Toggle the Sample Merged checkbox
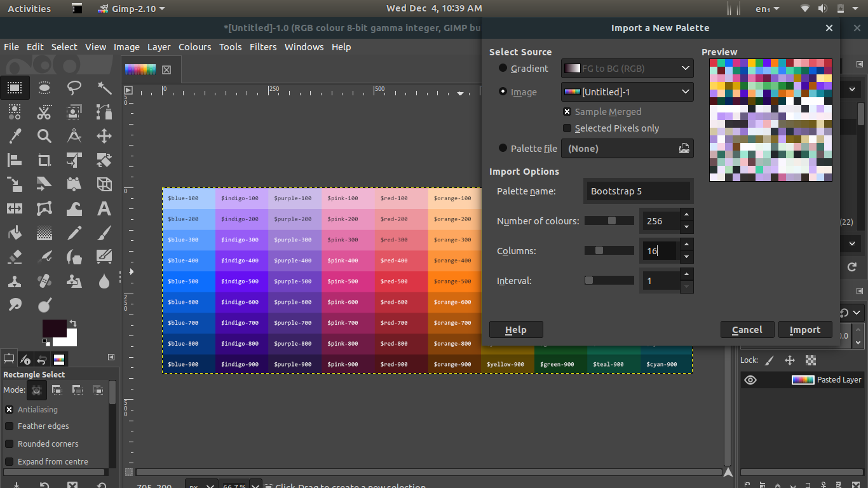The height and width of the screenshot is (488, 868). pos(567,112)
